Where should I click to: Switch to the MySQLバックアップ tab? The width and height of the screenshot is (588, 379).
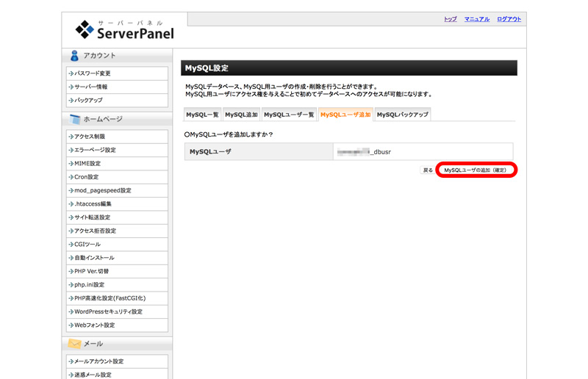click(x=402, y=115)
